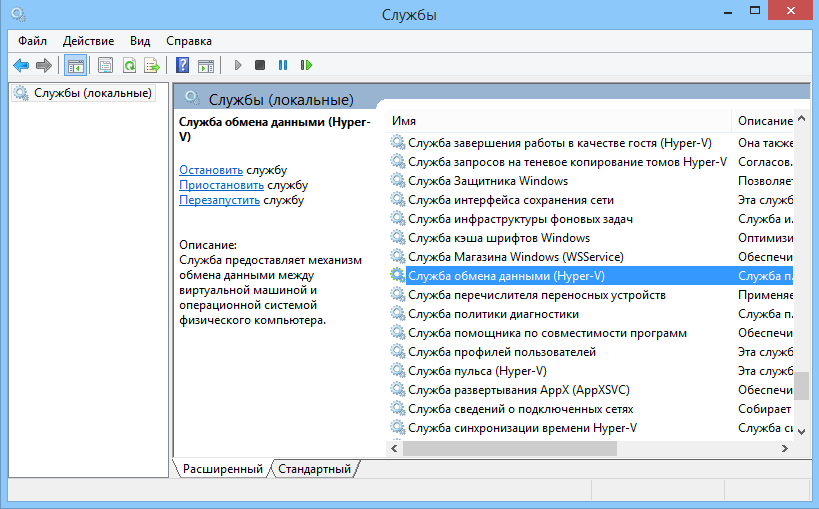Click the Restart service toolbar icon
Viewport: 819px width, 509px height.
click(x=306, y=65)
